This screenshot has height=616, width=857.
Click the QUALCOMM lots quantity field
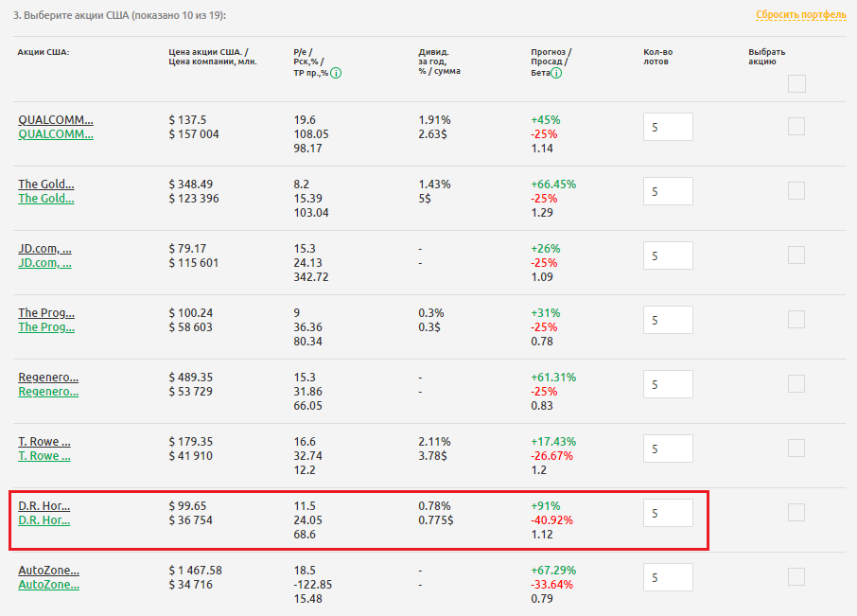point(668,128)
